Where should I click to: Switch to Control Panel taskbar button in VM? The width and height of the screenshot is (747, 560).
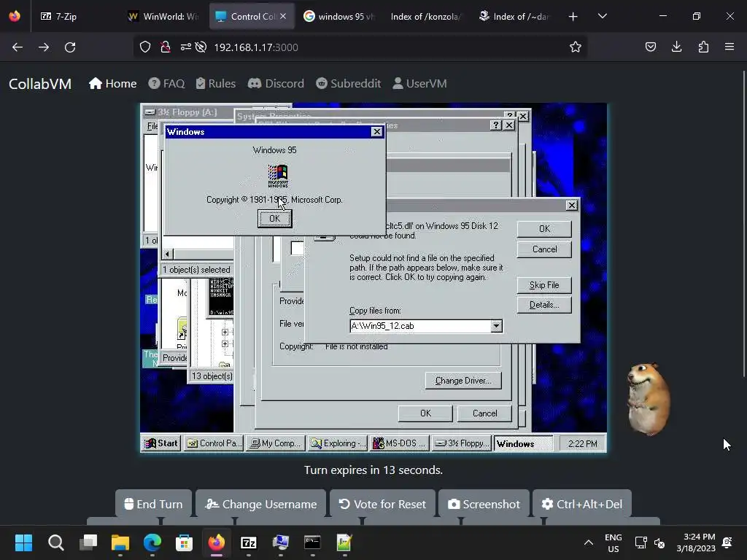coord(214,443)
